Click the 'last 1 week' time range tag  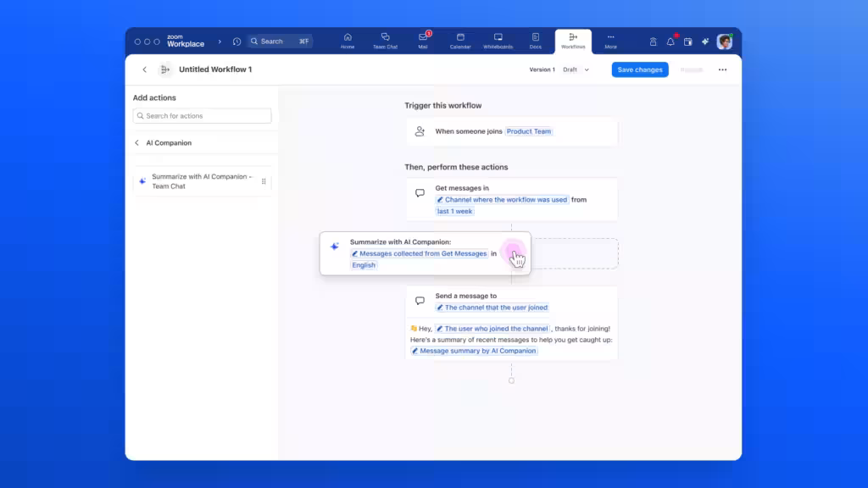click(x=455, y=211)
